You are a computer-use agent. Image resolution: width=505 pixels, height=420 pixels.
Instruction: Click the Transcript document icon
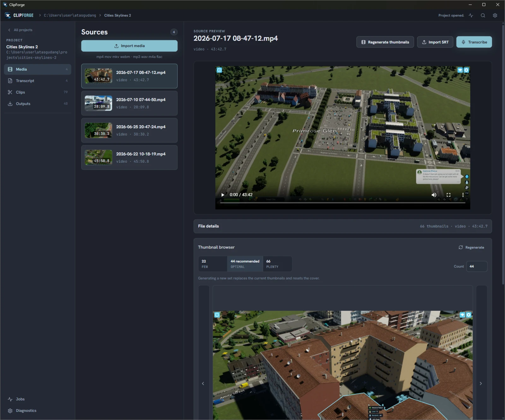10,81
